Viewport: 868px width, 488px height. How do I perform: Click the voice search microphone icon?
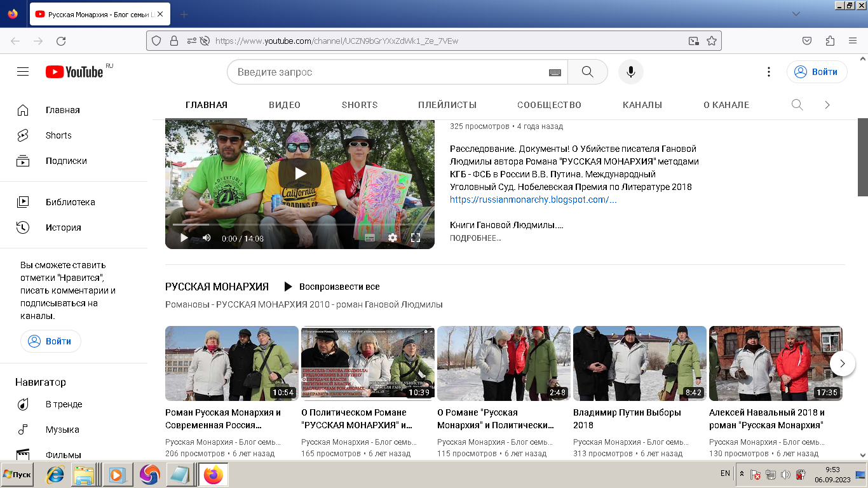[630, 72]
